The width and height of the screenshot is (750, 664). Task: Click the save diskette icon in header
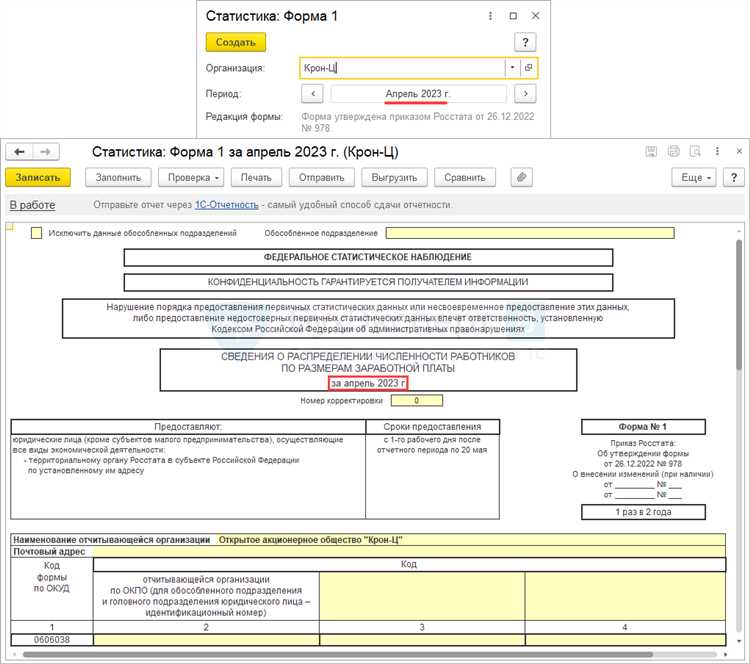pyautogui.click(x=651, y=152)
